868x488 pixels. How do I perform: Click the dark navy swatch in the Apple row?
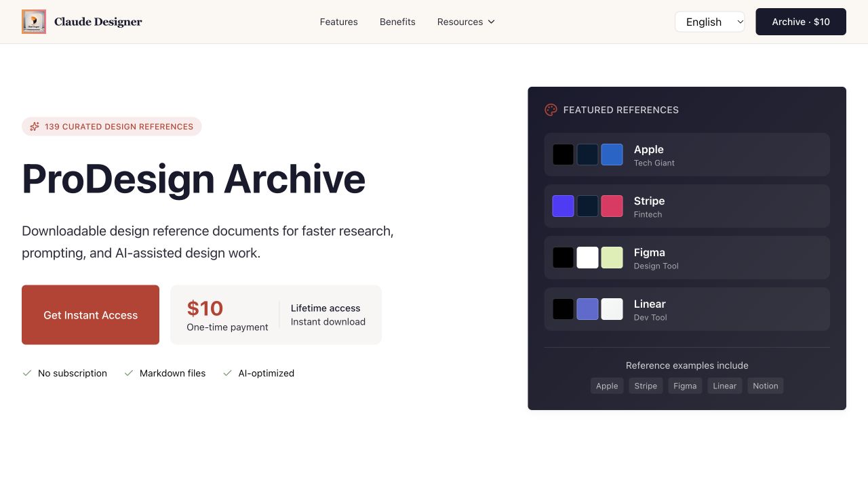pyautogui.click(x=588, y=155)
